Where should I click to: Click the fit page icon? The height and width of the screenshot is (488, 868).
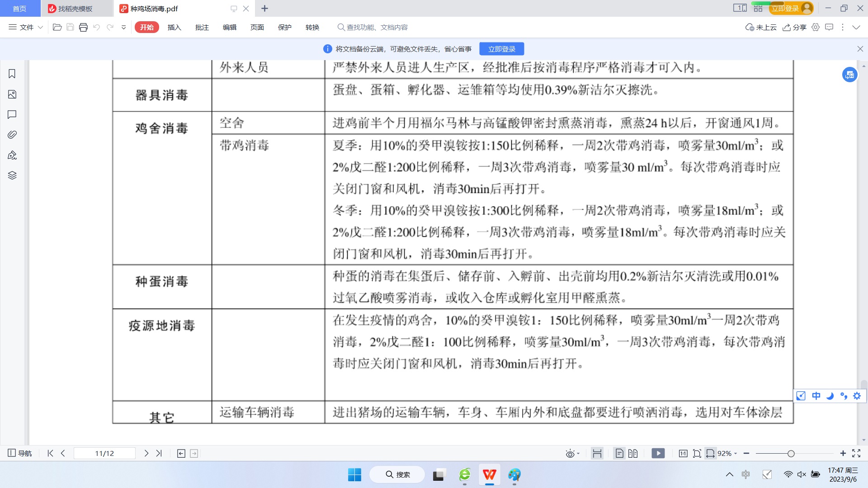(x=697, y=453)
